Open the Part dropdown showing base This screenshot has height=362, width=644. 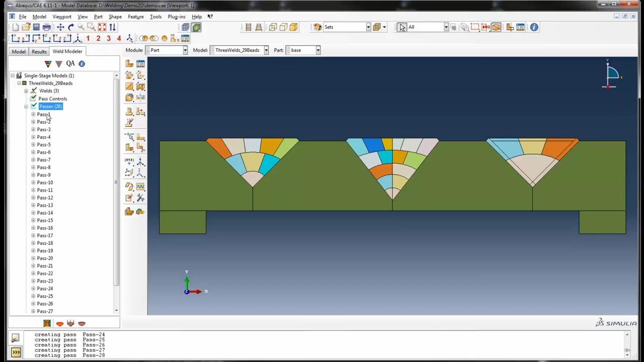[x=303, y=50]
